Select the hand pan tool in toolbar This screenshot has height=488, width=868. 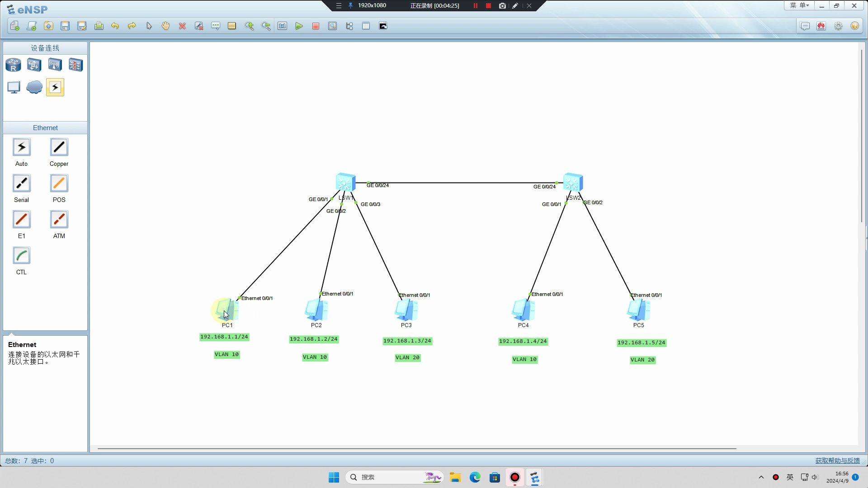pyautogui.click(x=165, y=26)
